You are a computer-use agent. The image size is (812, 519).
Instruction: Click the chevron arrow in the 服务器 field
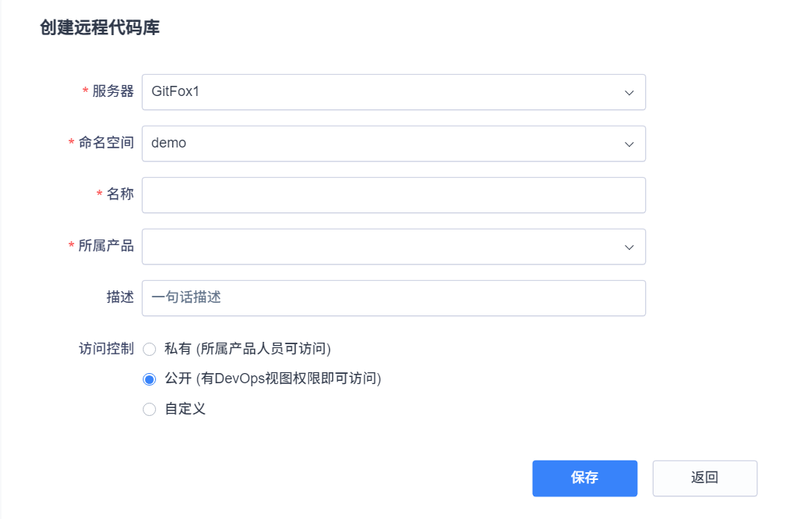coord(629,92)
